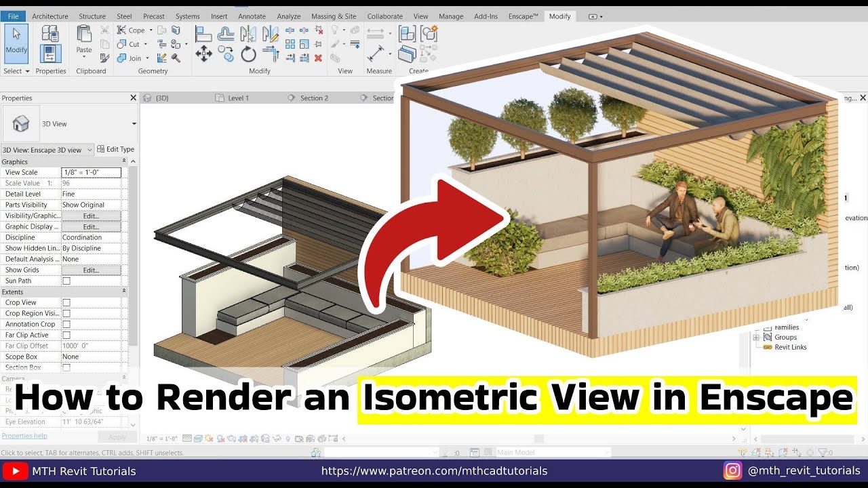
Task: Select Revit Links in the browser
Action: (790, 347)
